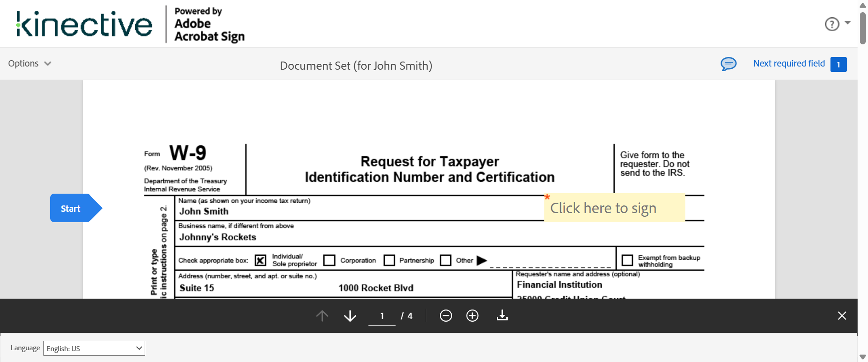Click the 'Language' label
Screen dimensions: 868x362
point(25,348)
